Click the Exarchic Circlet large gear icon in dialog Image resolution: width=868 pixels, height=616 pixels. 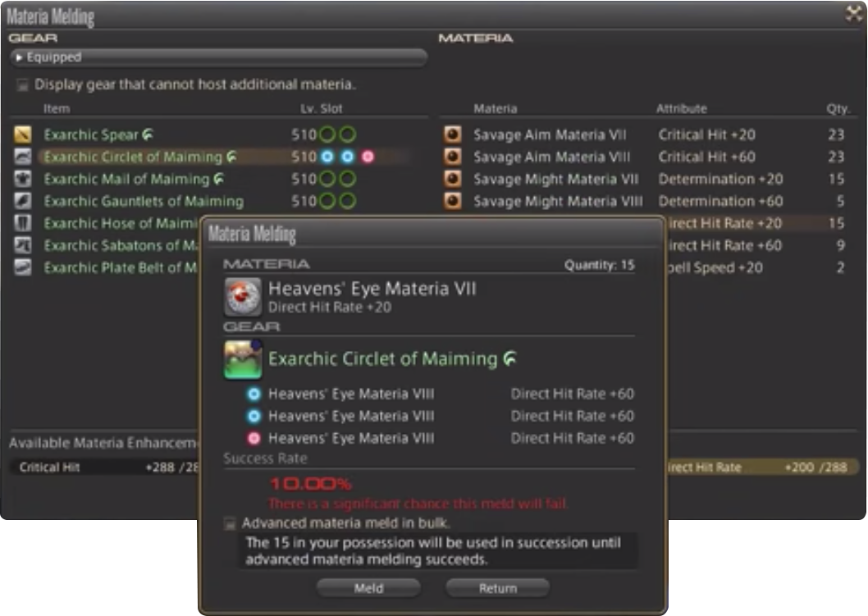pos(243,360)
